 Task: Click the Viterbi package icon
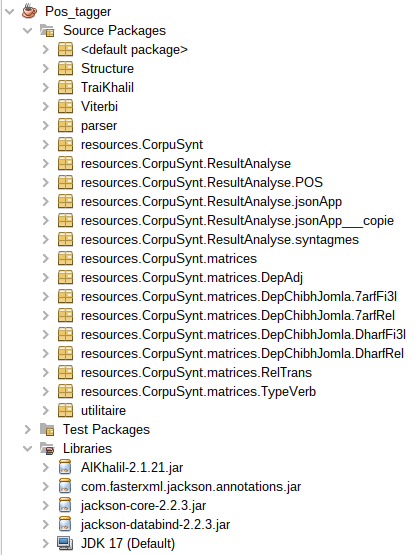pyautogui.click(x=65, y=106)
